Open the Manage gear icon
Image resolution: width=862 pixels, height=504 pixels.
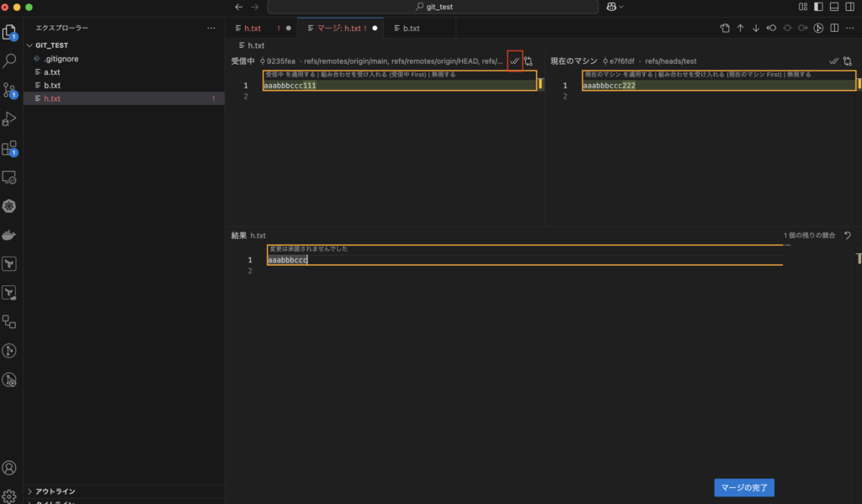point(9,496)
